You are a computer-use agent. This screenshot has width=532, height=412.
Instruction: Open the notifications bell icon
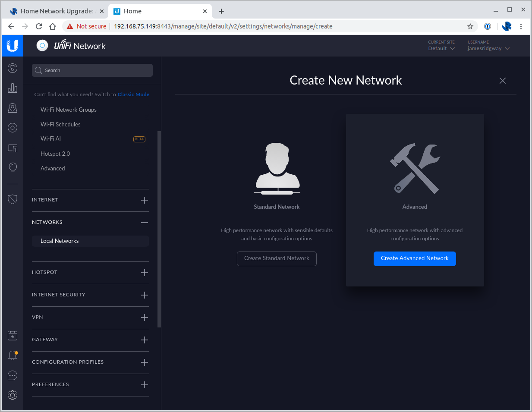tap(12, 355)
